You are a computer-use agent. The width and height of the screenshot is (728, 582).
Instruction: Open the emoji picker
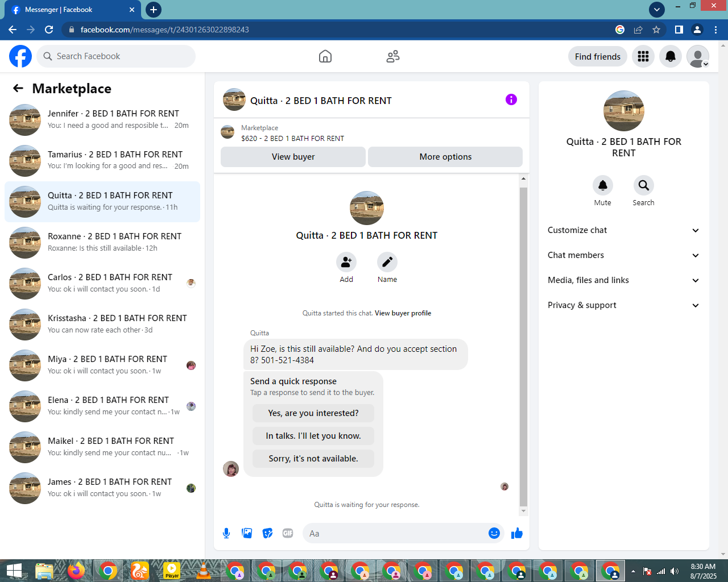tap(494, 533)
